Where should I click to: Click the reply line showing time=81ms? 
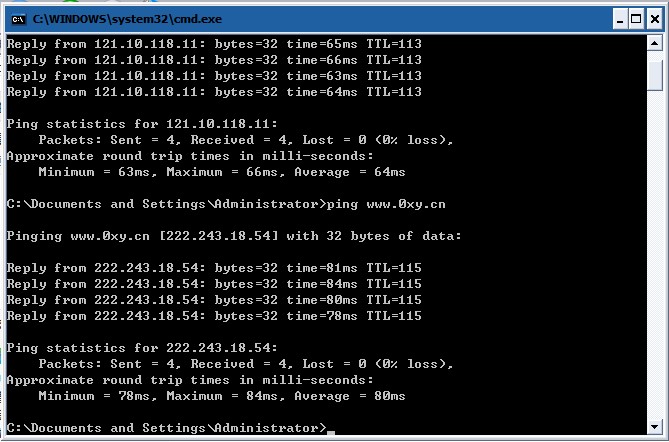214,268
